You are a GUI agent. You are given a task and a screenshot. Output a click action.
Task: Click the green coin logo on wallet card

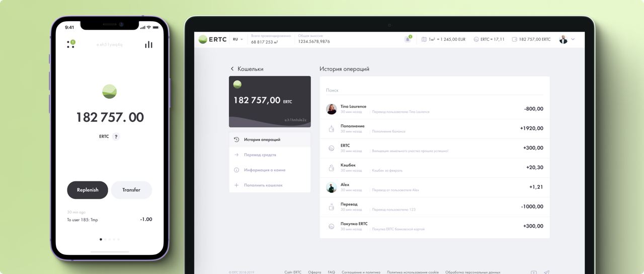[x=237, y=84]
